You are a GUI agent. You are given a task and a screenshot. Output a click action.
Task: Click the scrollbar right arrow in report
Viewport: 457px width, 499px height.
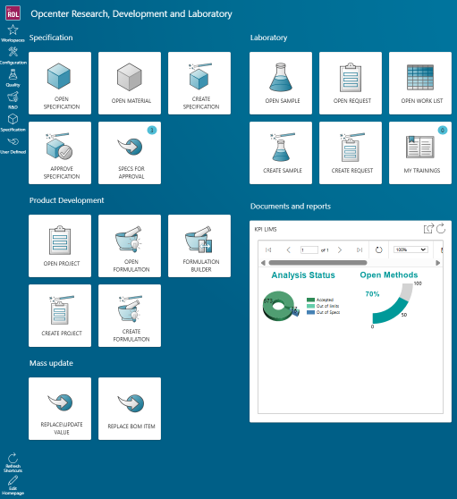point(438,263)
